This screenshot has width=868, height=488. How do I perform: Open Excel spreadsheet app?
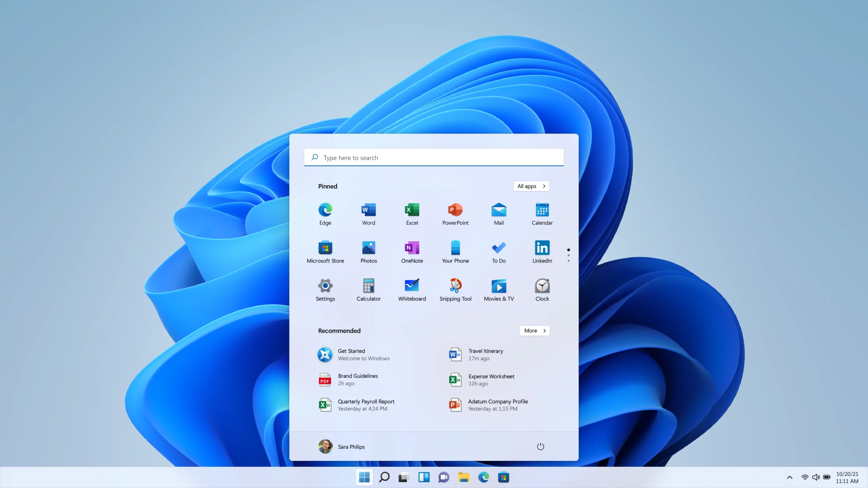pos(412,213)
